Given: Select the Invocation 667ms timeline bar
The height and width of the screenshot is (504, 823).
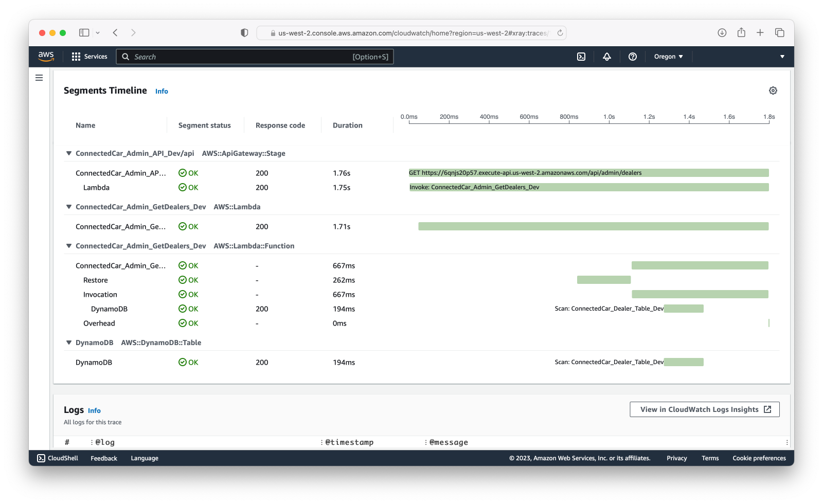Looking at the screenshot, I should click(700, 294).
